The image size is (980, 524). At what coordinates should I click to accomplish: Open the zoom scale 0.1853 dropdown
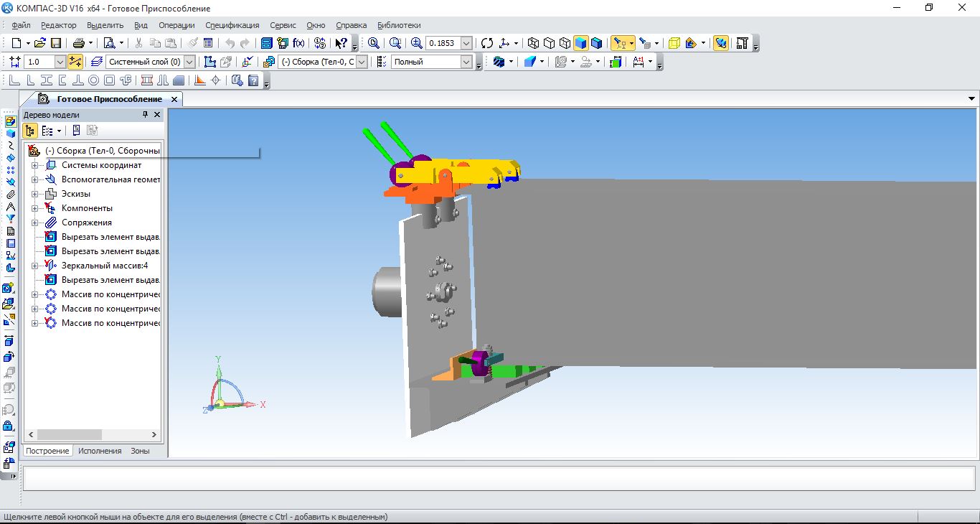[x=466, y=43]
